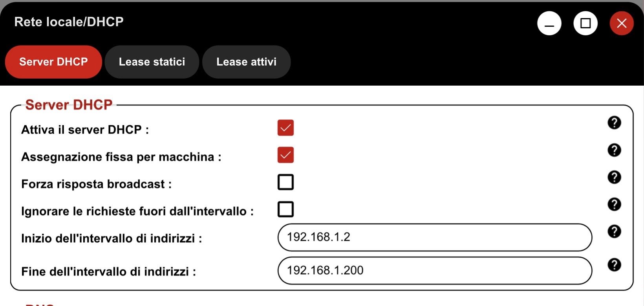Click the Rete locale/DHCP window title
Image resolution: width=644 pixels, height=306 pixels.
tap(69, 22)
